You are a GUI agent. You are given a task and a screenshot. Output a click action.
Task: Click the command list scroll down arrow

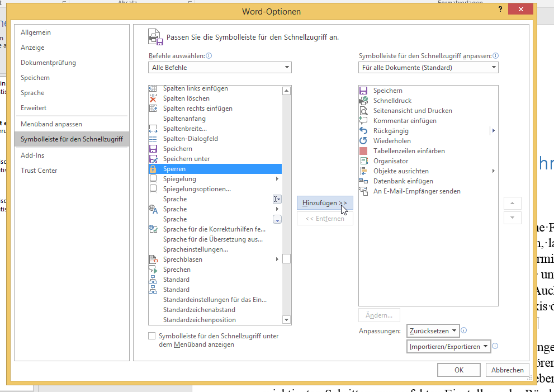(287, 320)
